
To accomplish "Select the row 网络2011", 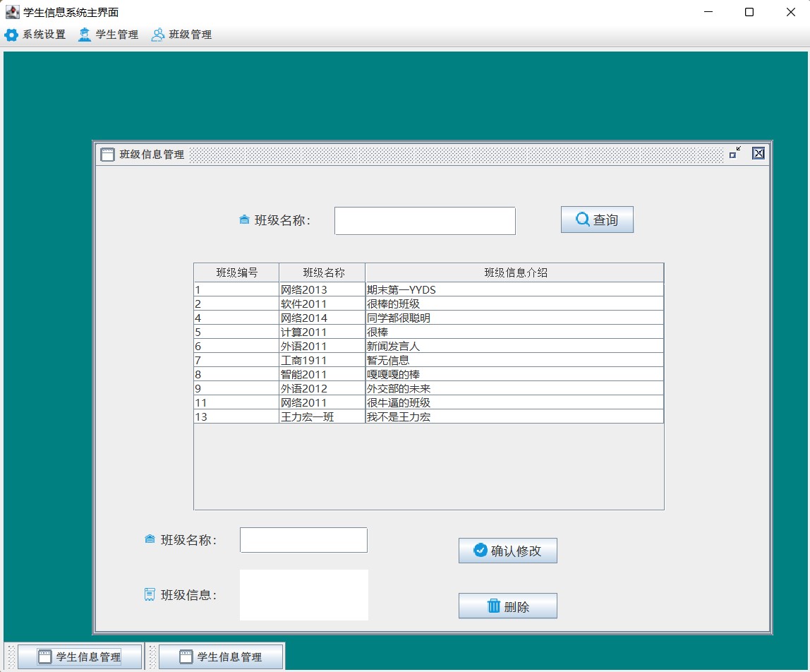I will point(429,402).
